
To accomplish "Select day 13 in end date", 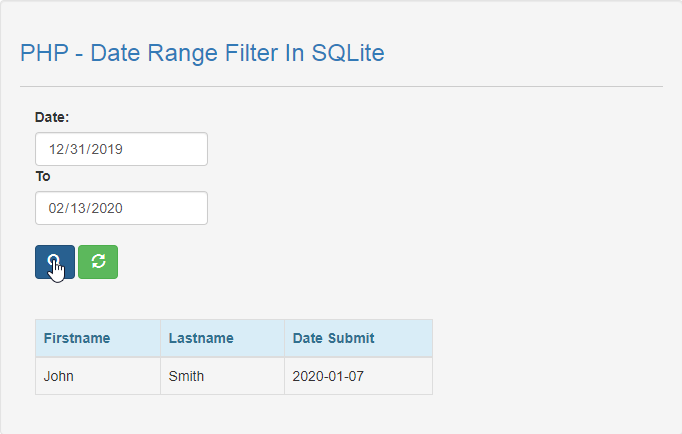I will pos(79,208).
